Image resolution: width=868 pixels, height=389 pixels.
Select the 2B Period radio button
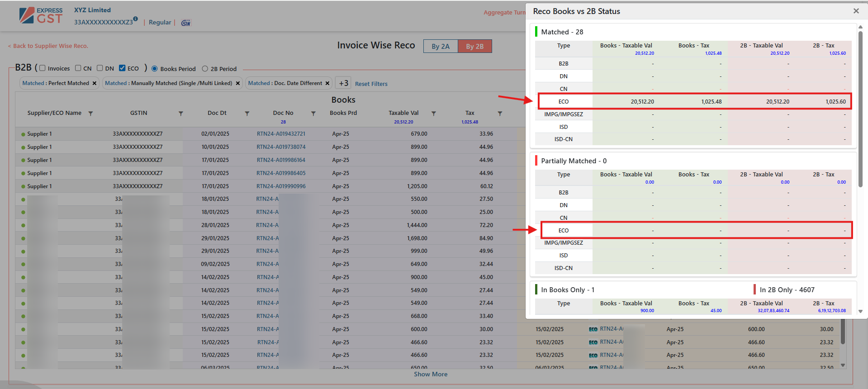[205, 69]
